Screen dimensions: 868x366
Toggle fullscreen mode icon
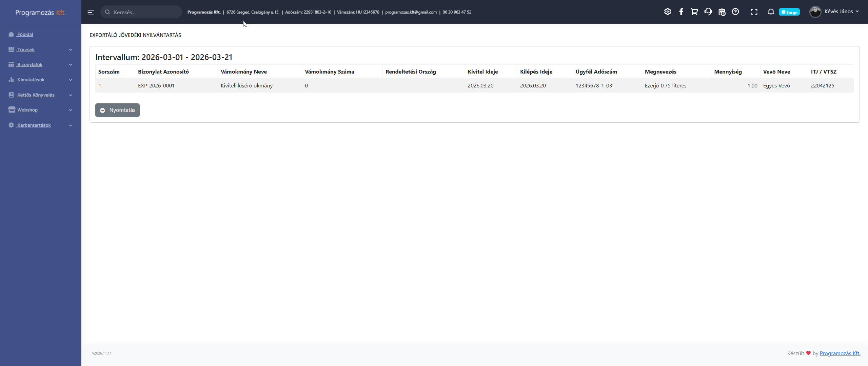click(754, 12)
